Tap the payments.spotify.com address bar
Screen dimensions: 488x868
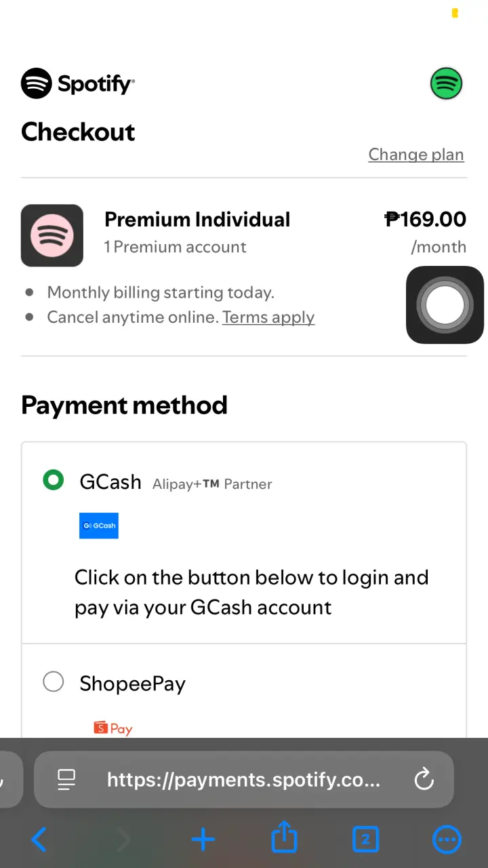tap(243, 779)
